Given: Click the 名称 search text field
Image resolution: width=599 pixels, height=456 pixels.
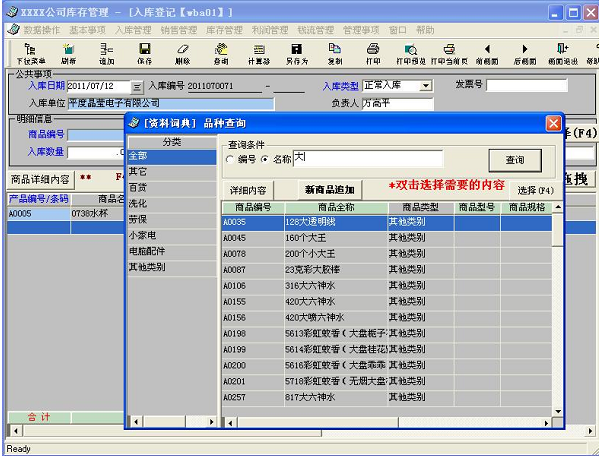Looking at the screenshot, I should 368,158.
